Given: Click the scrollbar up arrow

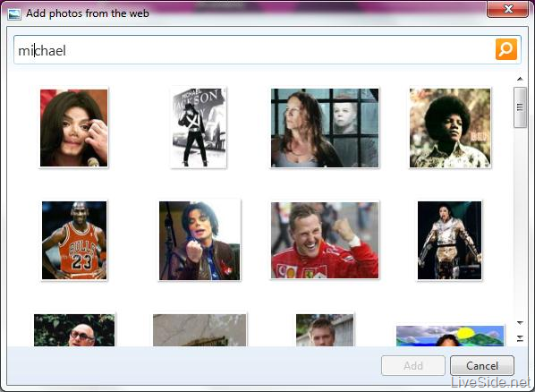Looking at the screenshot, I should 520,80.
